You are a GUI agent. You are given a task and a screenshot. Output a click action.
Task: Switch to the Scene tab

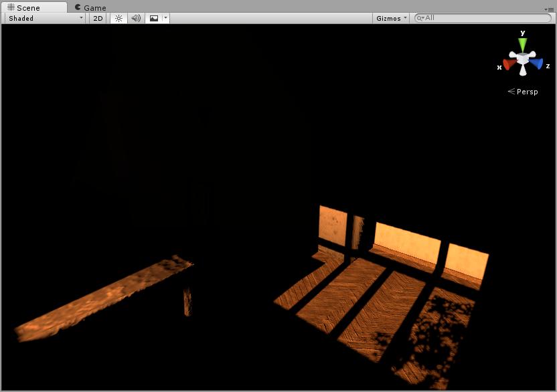point(34,7)
